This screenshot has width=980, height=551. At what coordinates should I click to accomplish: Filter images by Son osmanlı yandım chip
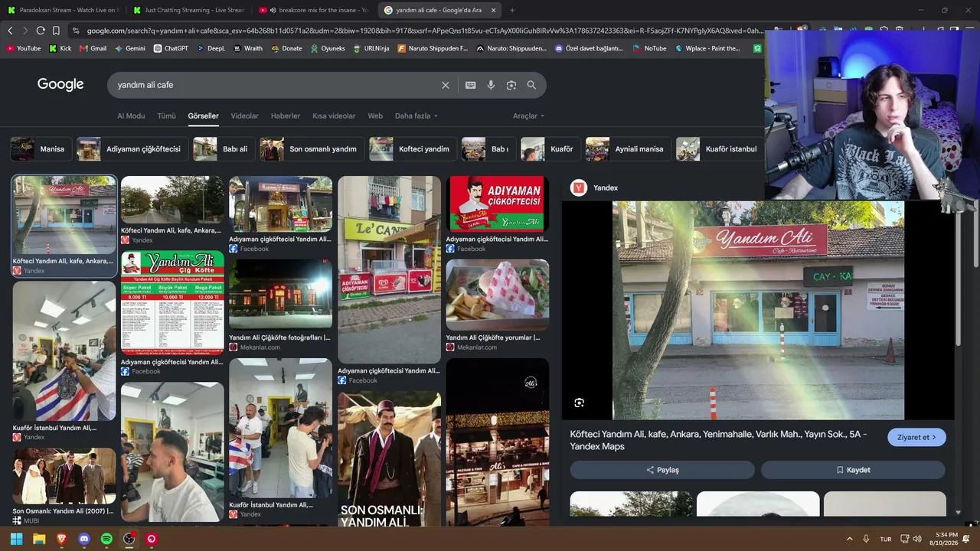(312, 149)
